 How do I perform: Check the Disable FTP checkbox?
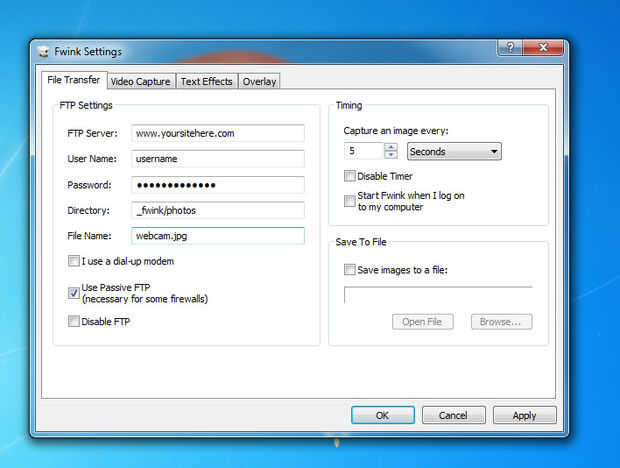(x=74, y=321)
